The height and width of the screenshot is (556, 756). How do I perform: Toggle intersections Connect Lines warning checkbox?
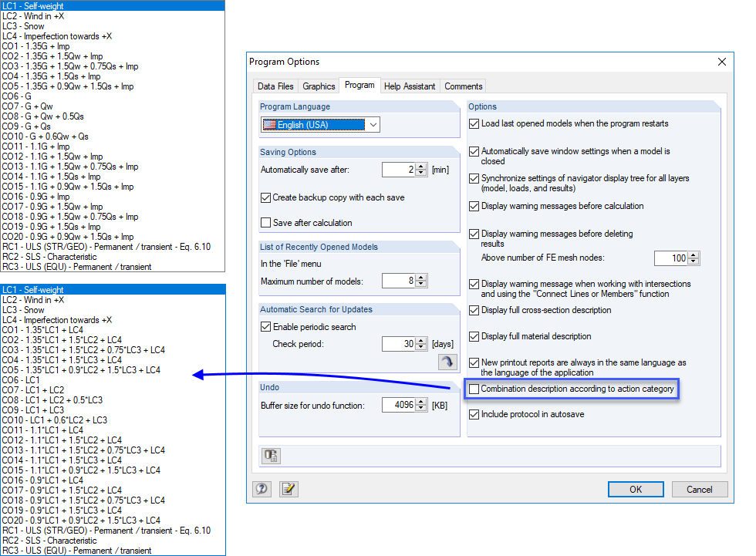tap(474, 284)
